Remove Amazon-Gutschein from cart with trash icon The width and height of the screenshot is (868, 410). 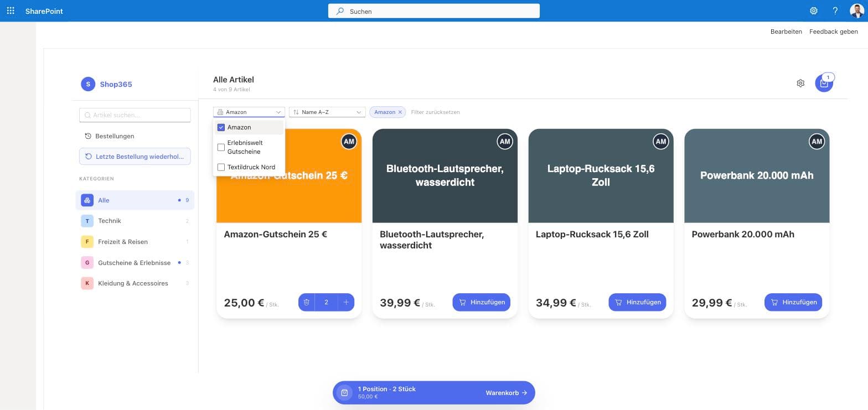click(x=307, y=302)
